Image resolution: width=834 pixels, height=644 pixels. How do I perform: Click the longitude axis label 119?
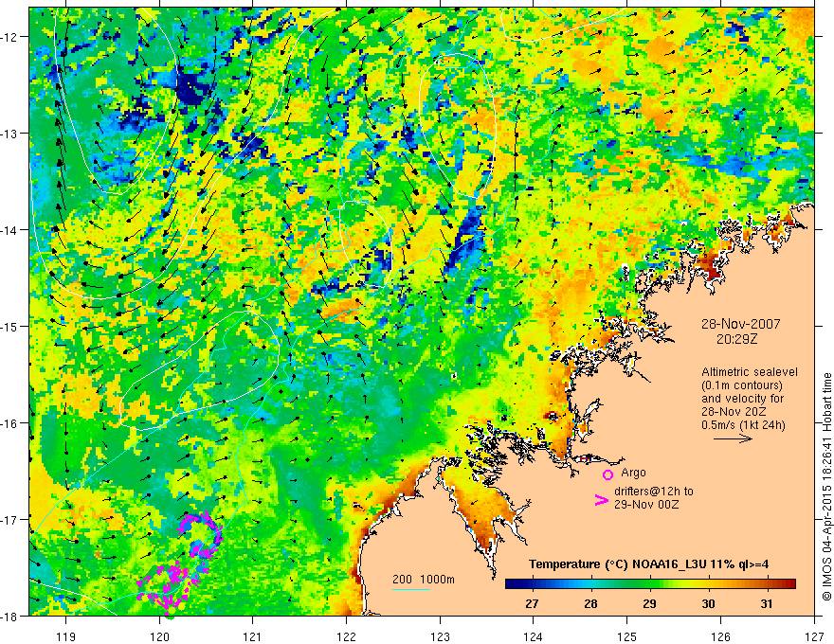[66, 636]
